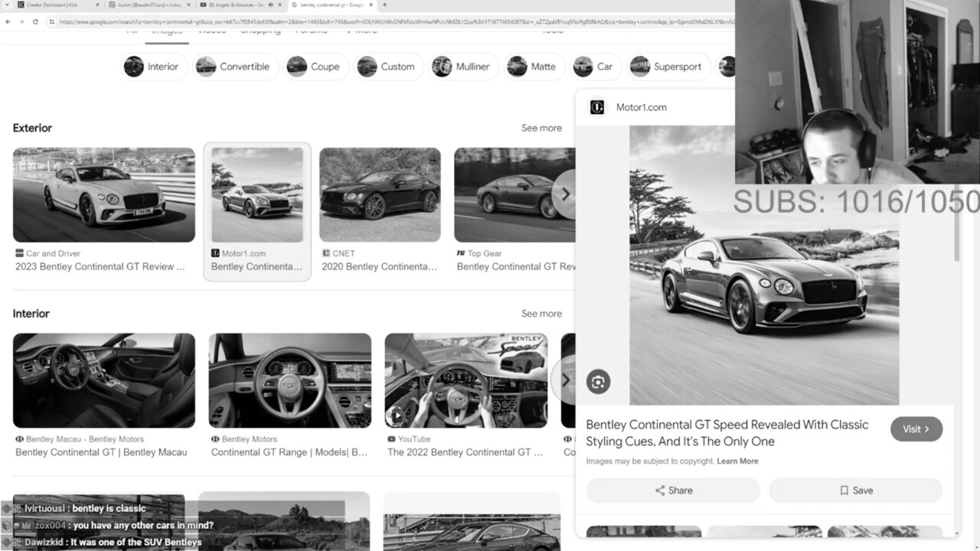Image resolution: width=980 pixels, height=551 pixels.
Task: Click The 2022 Bentley Continental GT title
Action: pyautogui.click(x=465, y=452)
